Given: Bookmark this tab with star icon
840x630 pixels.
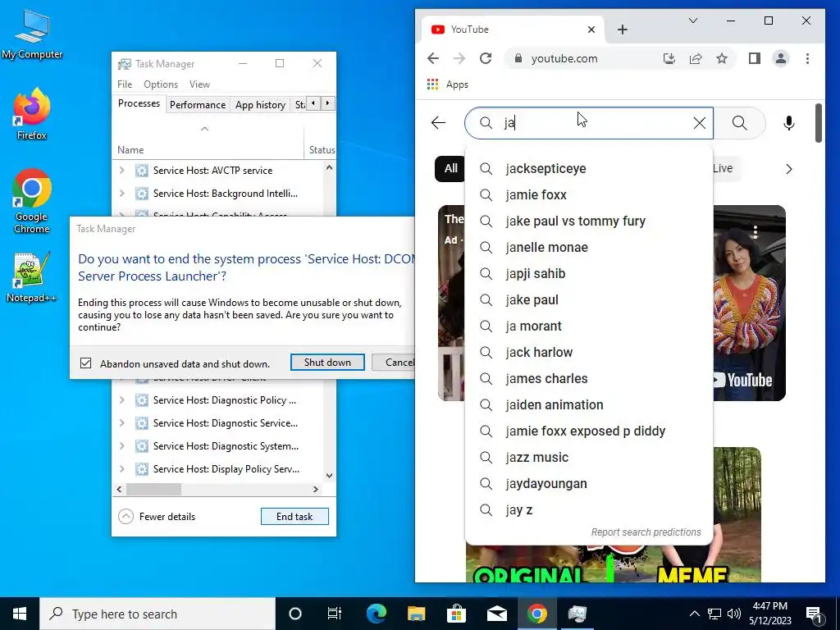Looking at the screenshot, I should click(722, 58).
